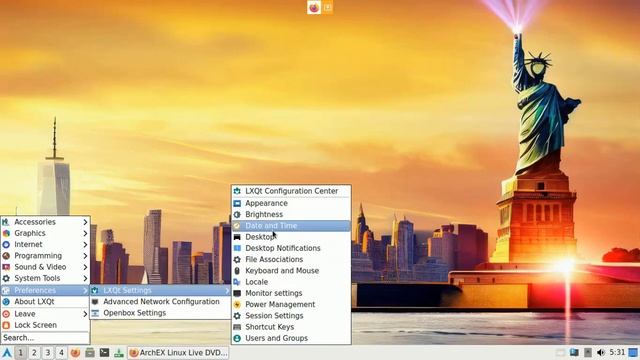
Task: Switch to workspace 4
Action: 61,352
